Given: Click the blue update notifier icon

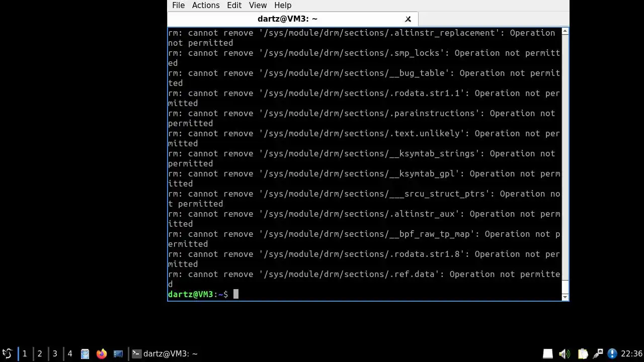Looking at the screenshot, I should tap(612, 353).
